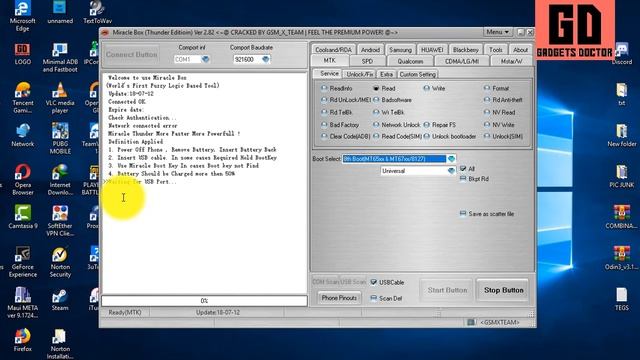Select Unlock bootloader radio option
640x360 pixels.
tap(450, 136)
